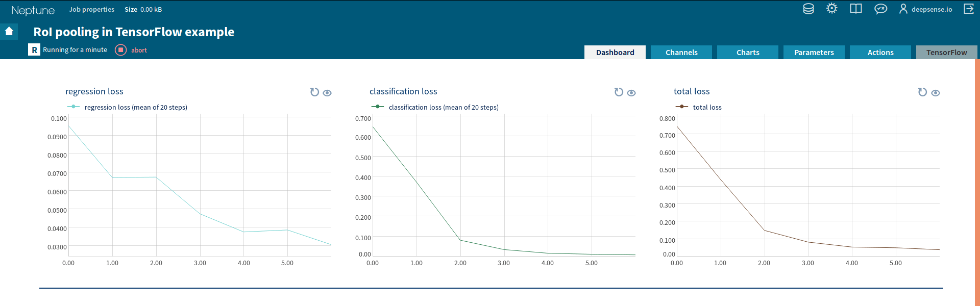Switch to the Parameters tab
The image size is (980, 306).
[x=814, y=53]
